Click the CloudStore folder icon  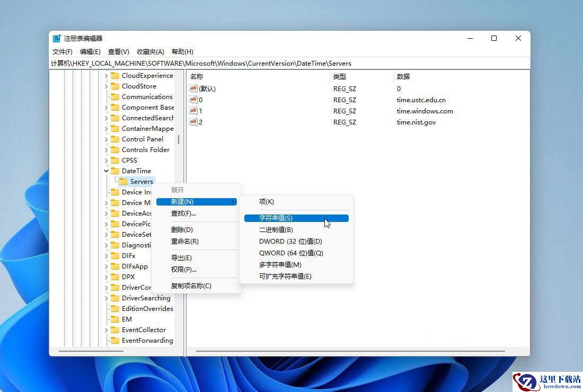(x=115, y=86)
